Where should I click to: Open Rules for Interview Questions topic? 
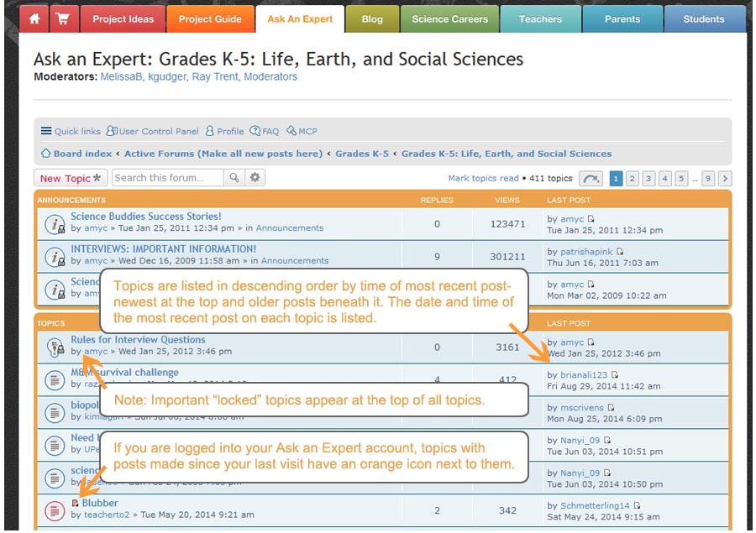(x=138, y=340)
